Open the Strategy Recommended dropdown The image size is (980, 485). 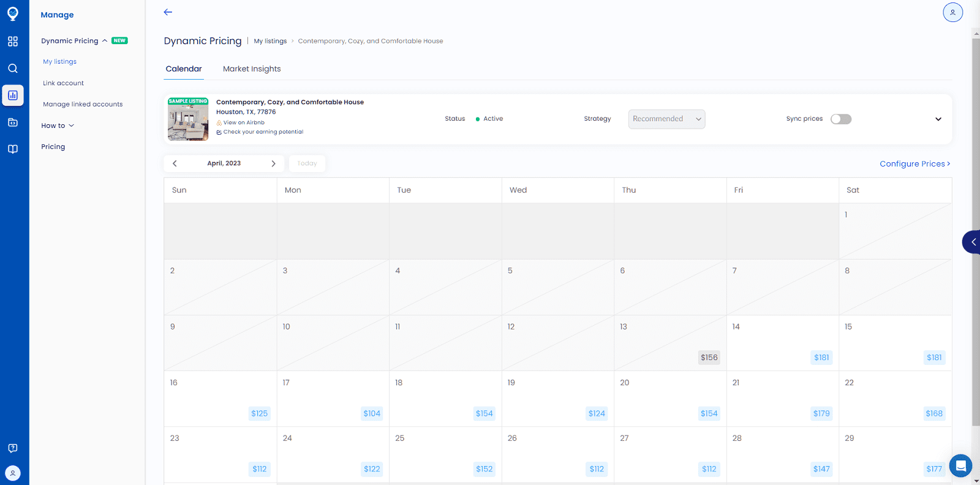click(666, 119)
